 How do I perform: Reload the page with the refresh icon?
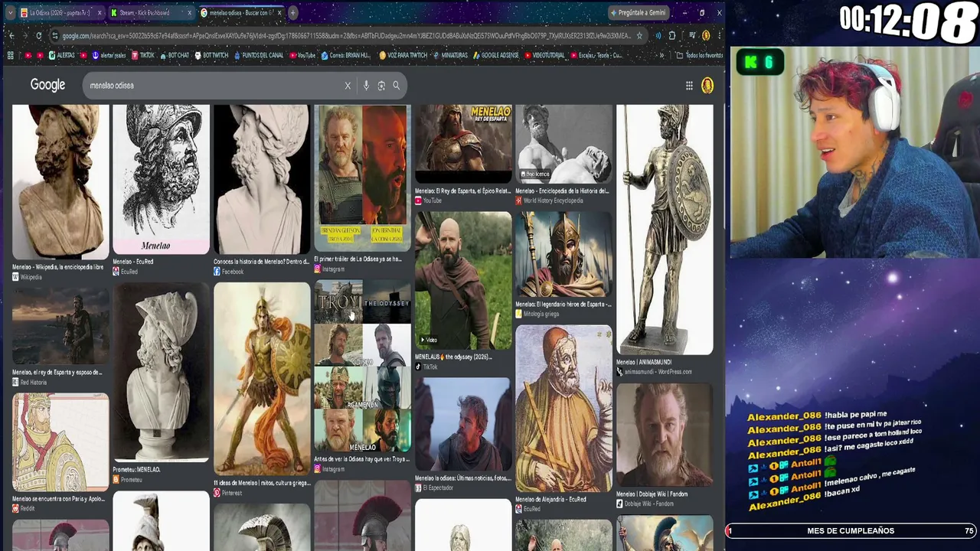click(x=38, y=35)
